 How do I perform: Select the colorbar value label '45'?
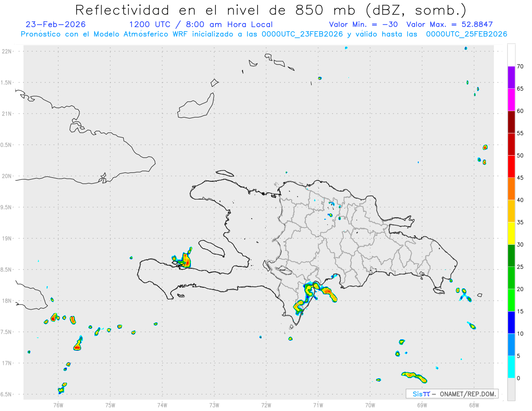pyautogui.click(x=520, y=178)
